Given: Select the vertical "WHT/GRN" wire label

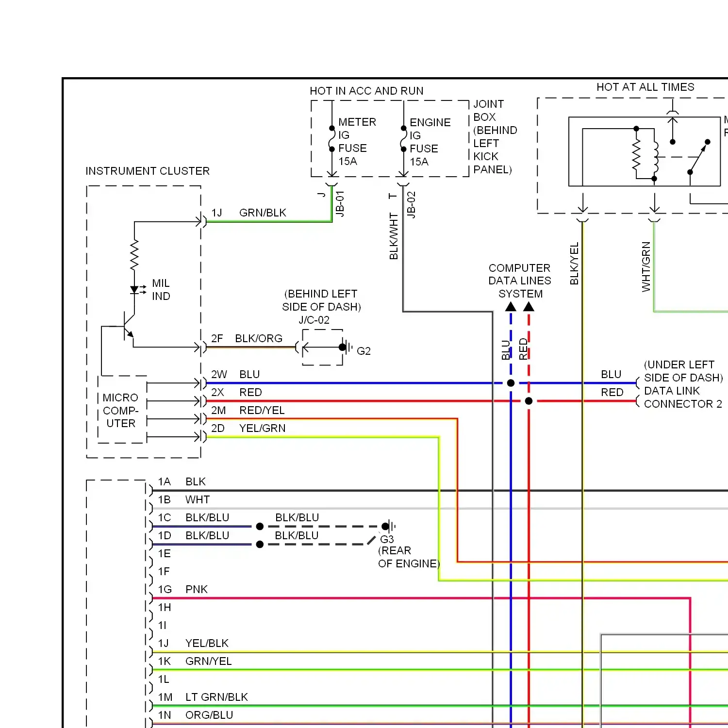Looking at the screenshot, I should pos(646,267).
